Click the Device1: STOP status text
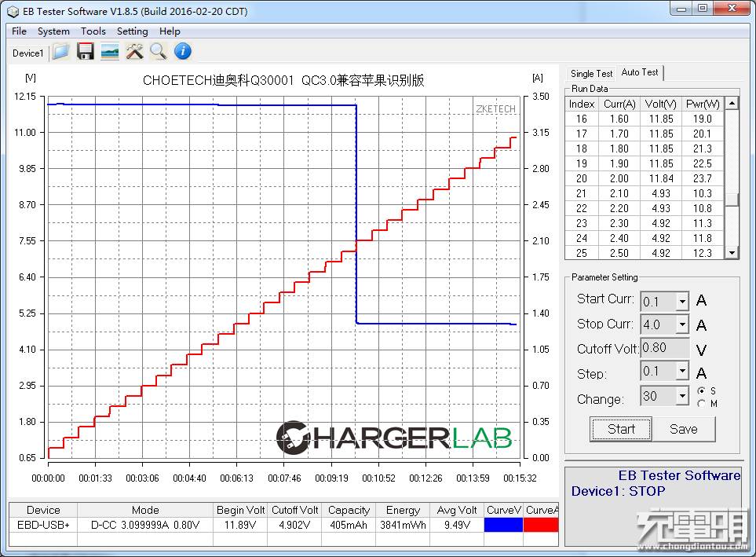This screenshot has height=557, width=756. coord(618,491)
